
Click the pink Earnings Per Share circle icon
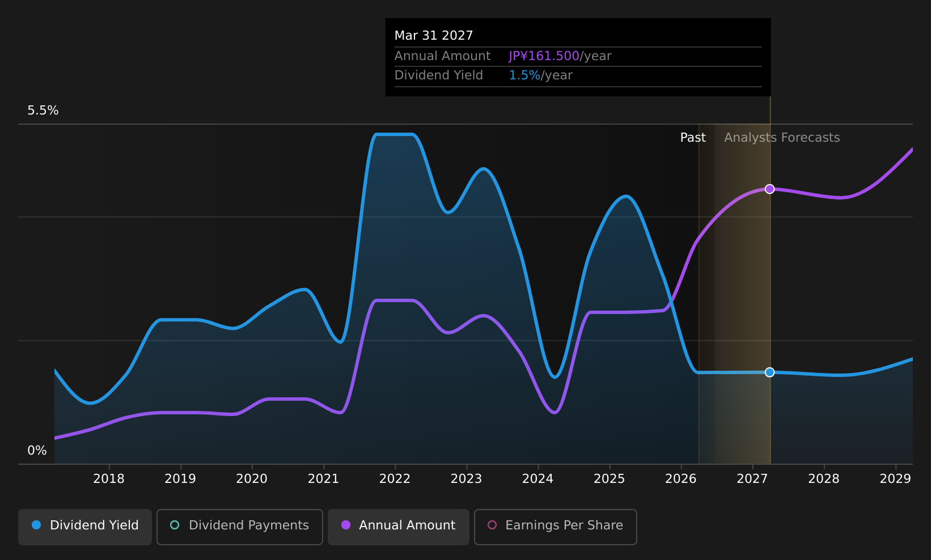tap(492, 525)
